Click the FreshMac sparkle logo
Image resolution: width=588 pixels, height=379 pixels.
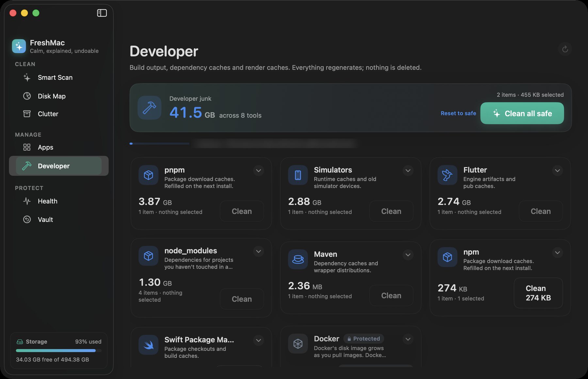(x=19, y=46)
